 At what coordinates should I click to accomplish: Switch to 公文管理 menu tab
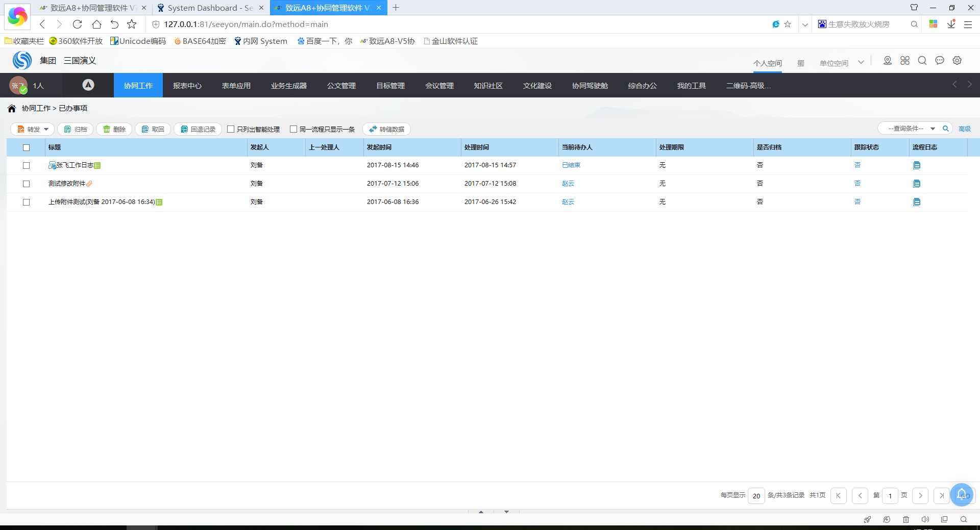tap(341, 86)
